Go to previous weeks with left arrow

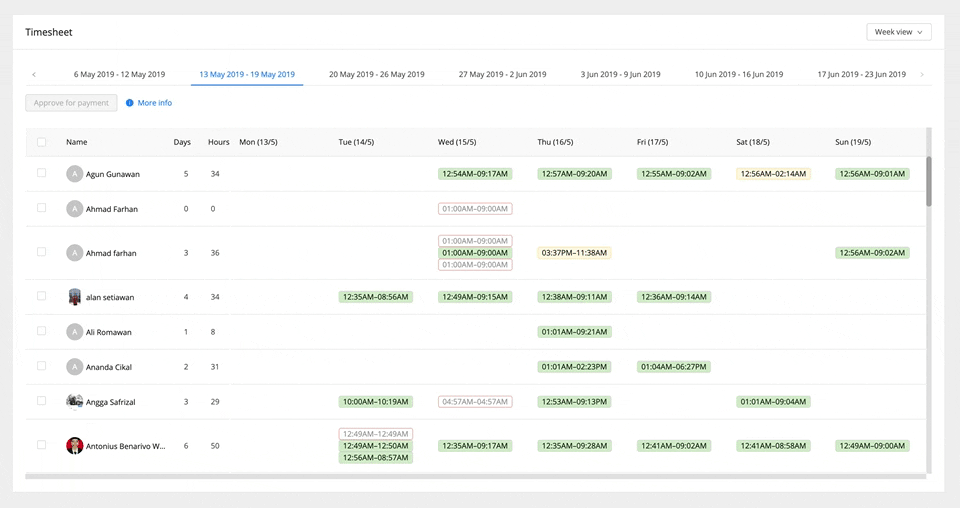click(34, 75)
